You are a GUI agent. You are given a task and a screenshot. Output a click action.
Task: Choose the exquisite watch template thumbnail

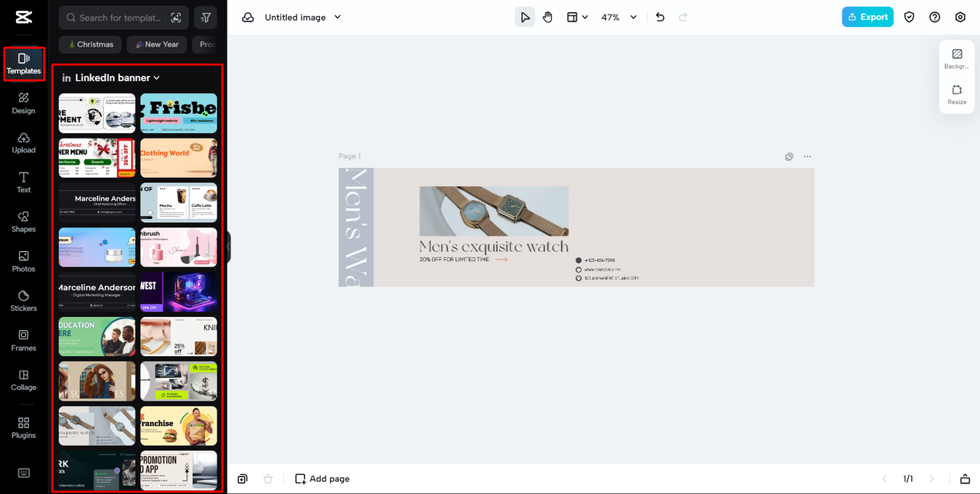[x=97, y=426]
